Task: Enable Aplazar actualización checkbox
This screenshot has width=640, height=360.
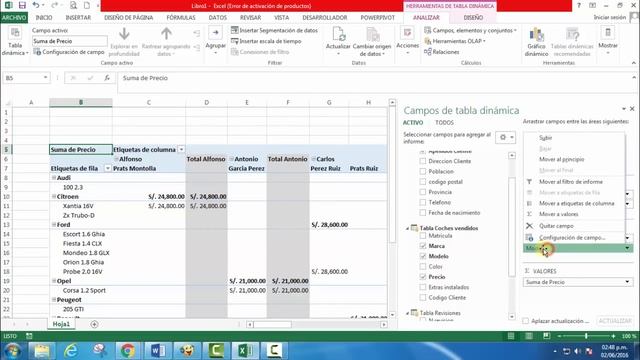Action: pos(526,321)
